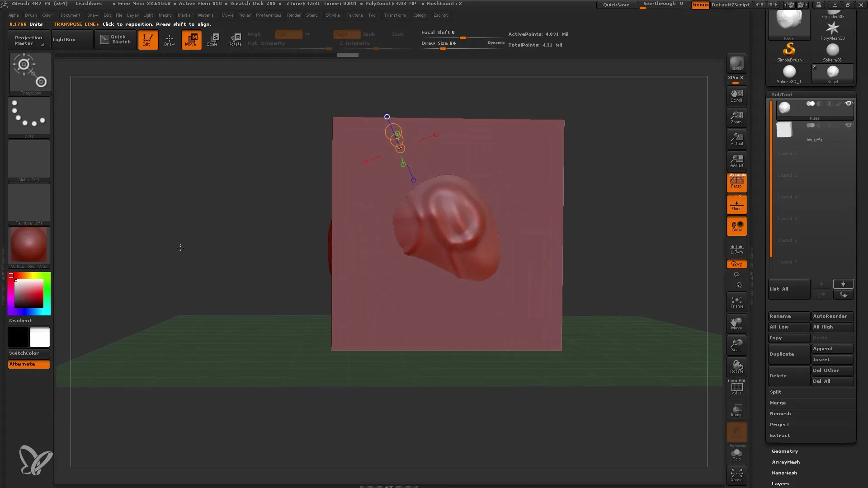Click the Rotate view icon in right shelf
Image resolution: width=868 pixels, height=488 pixels.
click(x=736, y=367)
